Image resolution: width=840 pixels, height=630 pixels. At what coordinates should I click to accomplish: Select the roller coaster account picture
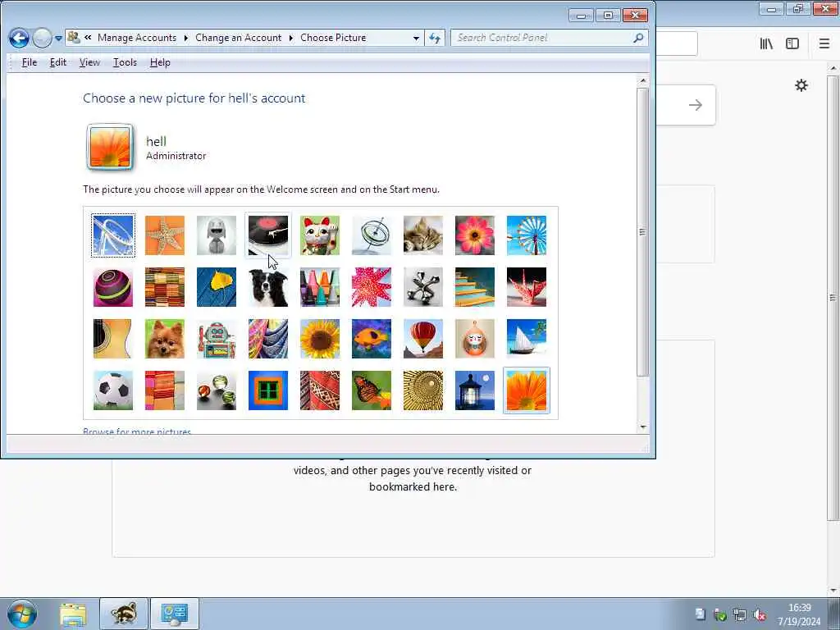pos(113,235)
